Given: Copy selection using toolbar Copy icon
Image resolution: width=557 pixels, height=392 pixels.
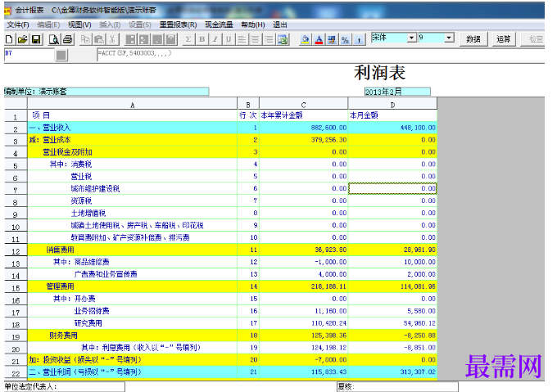Looking at the screenshot, I should (x=85, y=39).
